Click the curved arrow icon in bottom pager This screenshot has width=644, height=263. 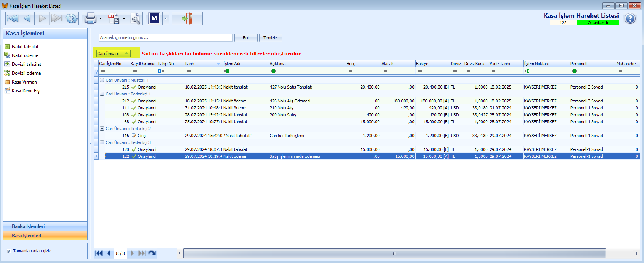click(152, 253)
